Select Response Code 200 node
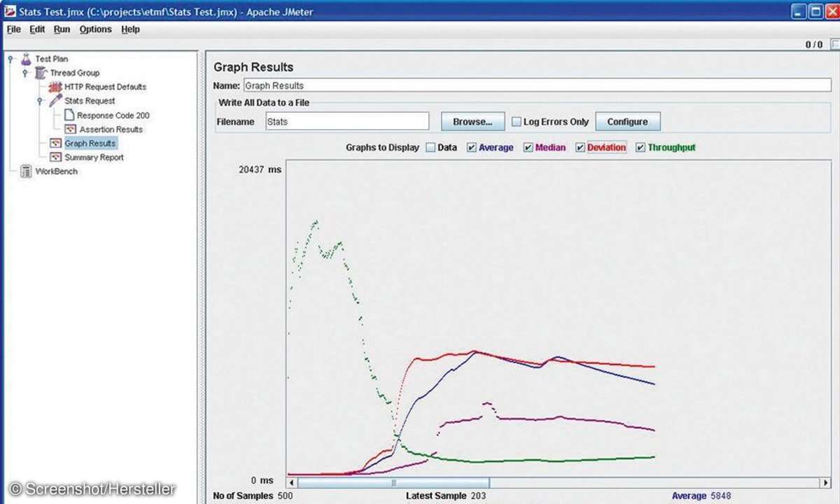The image size is (840, 504). [113, 115]
